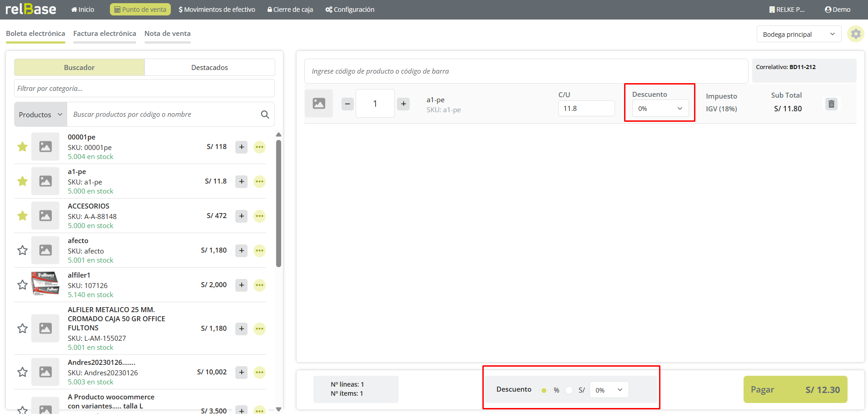Click the image placeholder of cart item

tap(319, 104)
